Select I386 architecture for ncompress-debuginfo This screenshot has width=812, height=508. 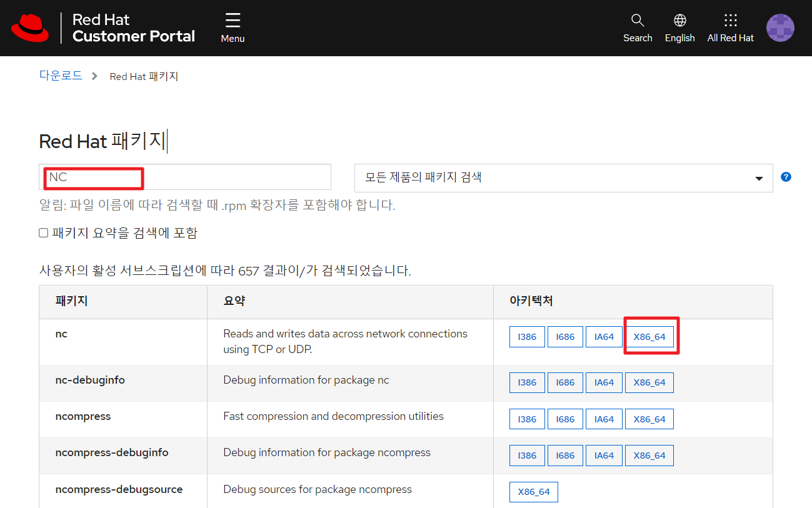point(527,456)
